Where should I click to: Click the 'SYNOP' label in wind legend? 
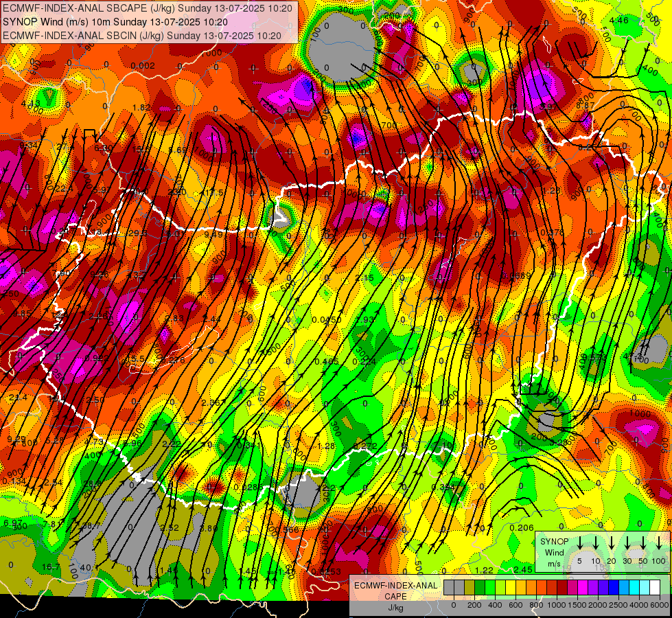click(554, 542)
